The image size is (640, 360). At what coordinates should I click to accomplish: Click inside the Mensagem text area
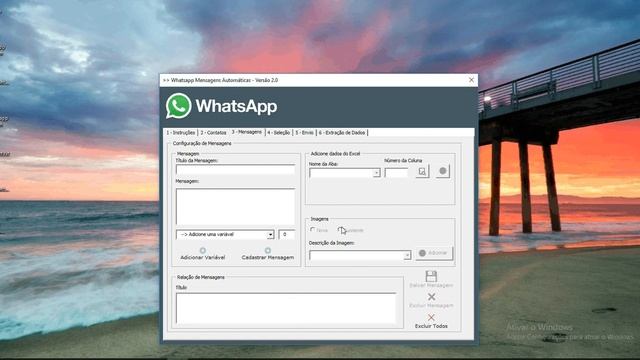tap(236, 207)
